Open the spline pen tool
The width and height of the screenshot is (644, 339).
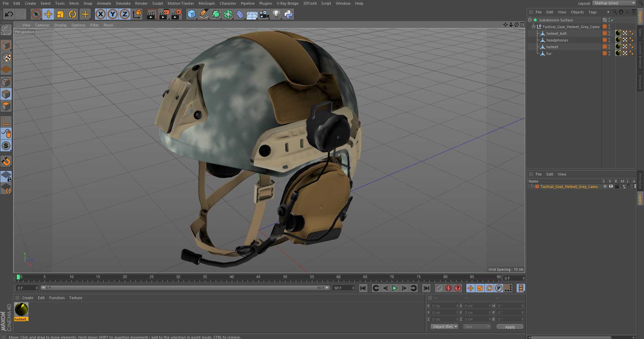tap(204, 14)
